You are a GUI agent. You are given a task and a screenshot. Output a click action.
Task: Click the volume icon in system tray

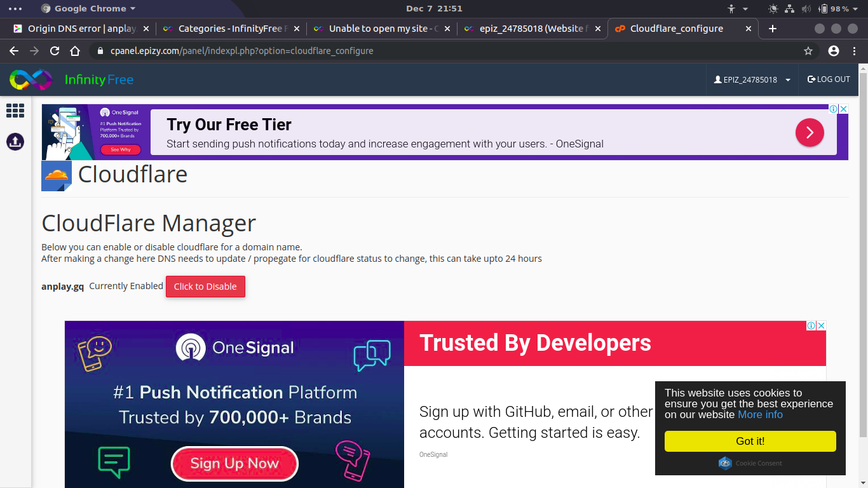806,9
